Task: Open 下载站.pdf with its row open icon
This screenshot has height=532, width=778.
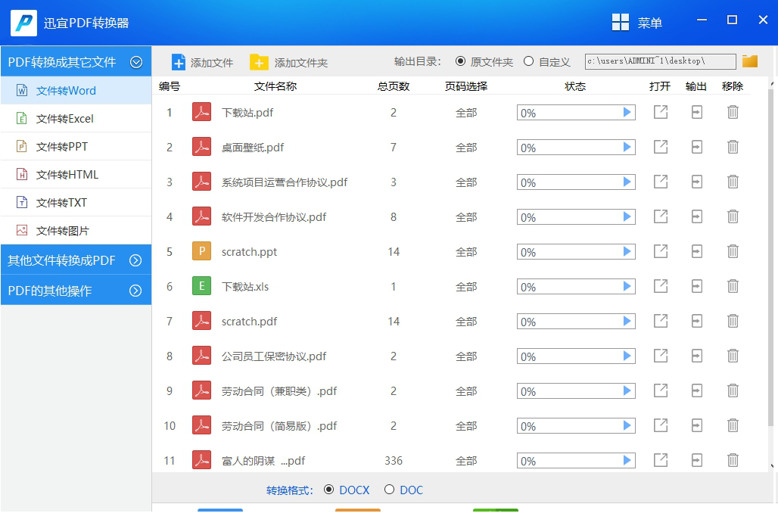Action: tap(660, 112)
